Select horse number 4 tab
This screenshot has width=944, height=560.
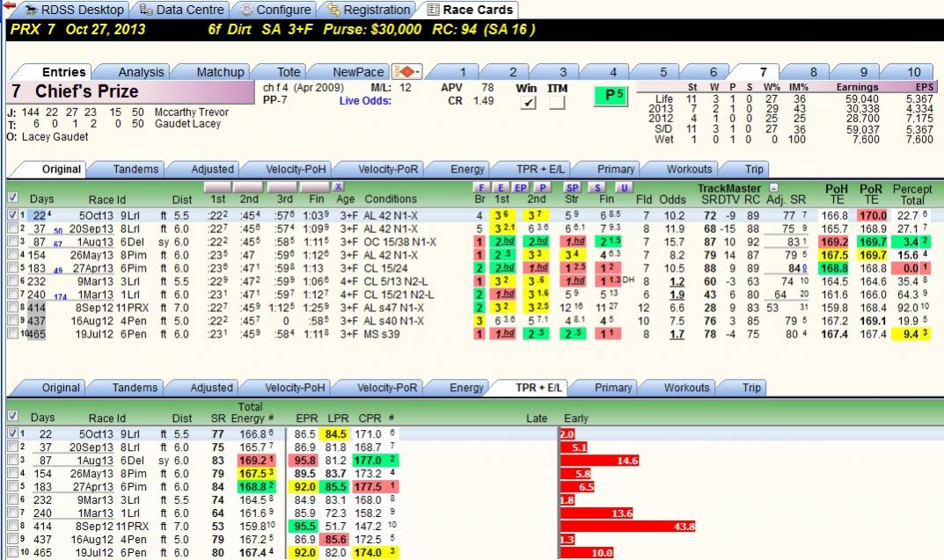[x=613, y=72]
